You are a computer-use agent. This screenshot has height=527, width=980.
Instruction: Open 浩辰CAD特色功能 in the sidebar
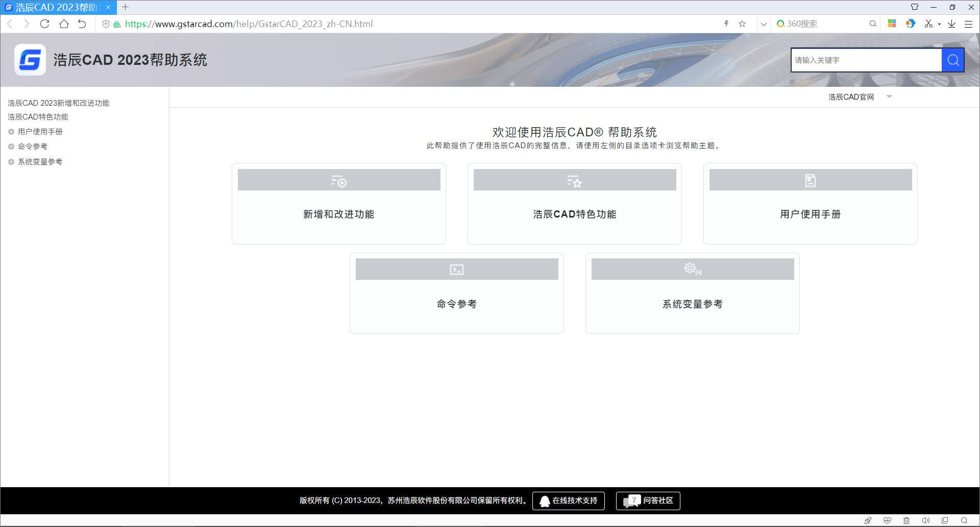click(38, 117)
